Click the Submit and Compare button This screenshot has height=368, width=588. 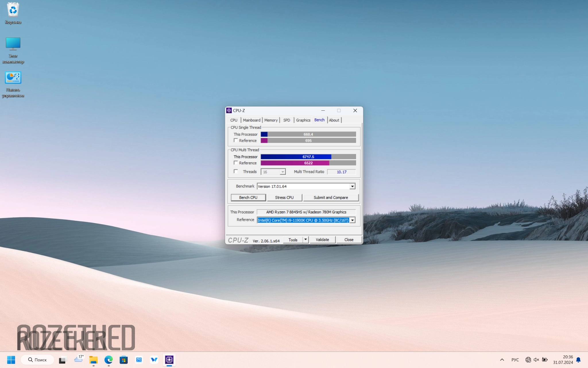tap(330, 198)
